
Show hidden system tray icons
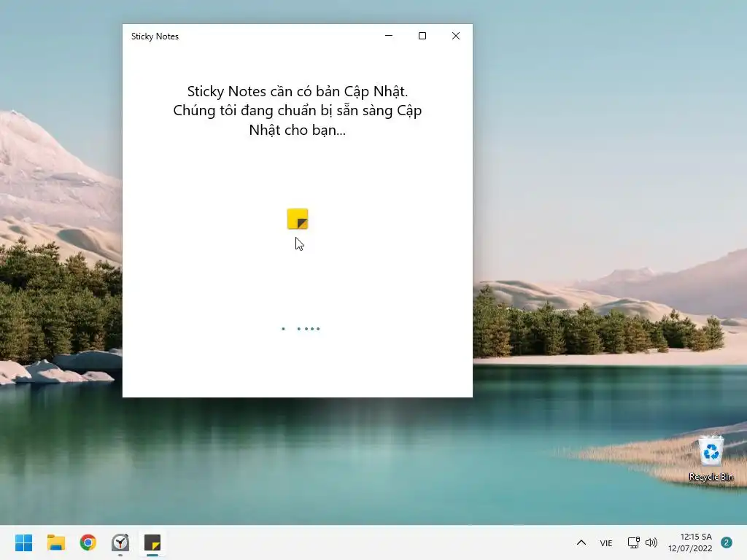point(581,542)
